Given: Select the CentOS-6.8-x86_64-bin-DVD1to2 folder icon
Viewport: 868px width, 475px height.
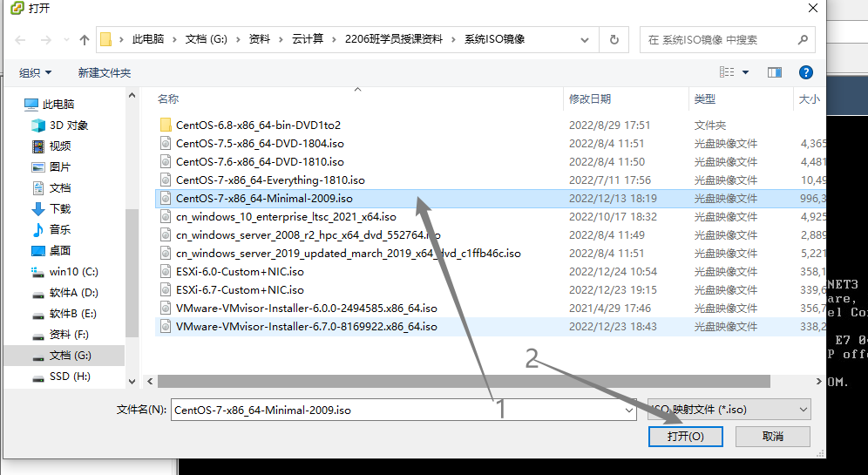Looking at the screenshot, I should (x=165, y=126).
